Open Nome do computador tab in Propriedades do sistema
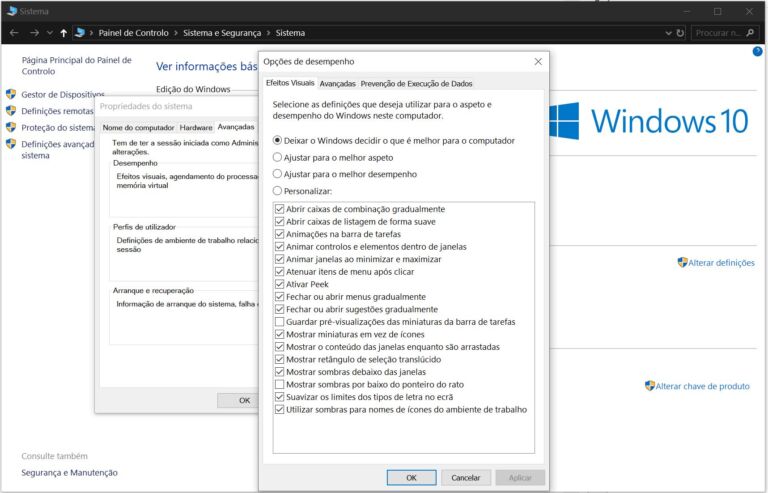 (138, 127)
